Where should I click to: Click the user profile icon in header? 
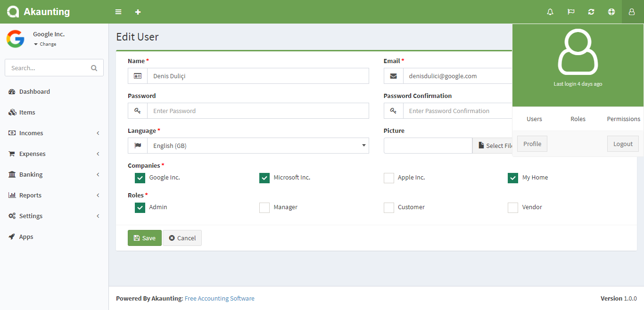point(632,12)
